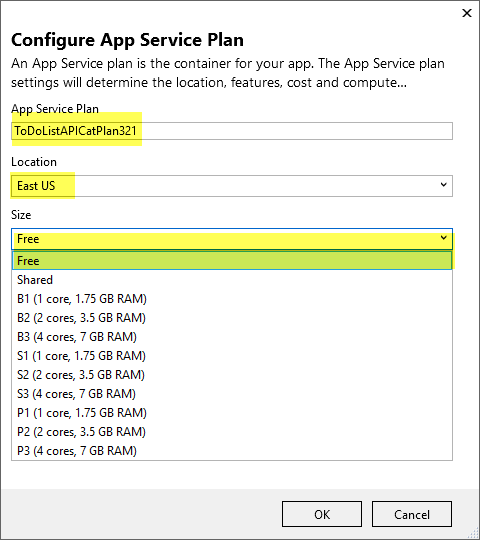
Task: Dismiss the dialog with Cancel button
Action: [412, 514]
